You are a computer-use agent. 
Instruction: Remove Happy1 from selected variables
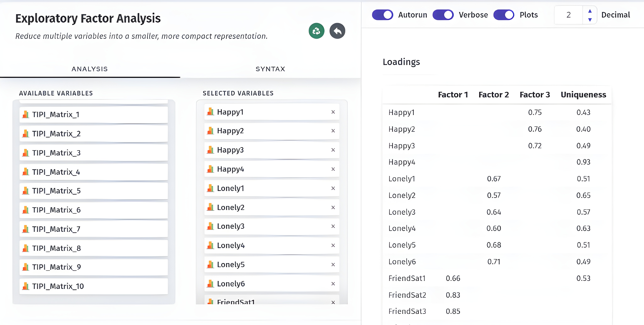point(333,112)
